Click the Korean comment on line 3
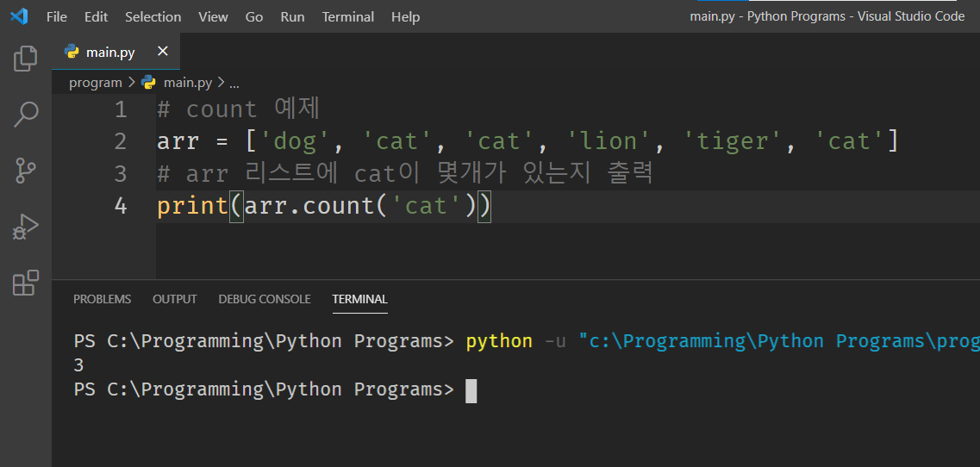The width and height of the screenshot is (980, 467). 405,174
